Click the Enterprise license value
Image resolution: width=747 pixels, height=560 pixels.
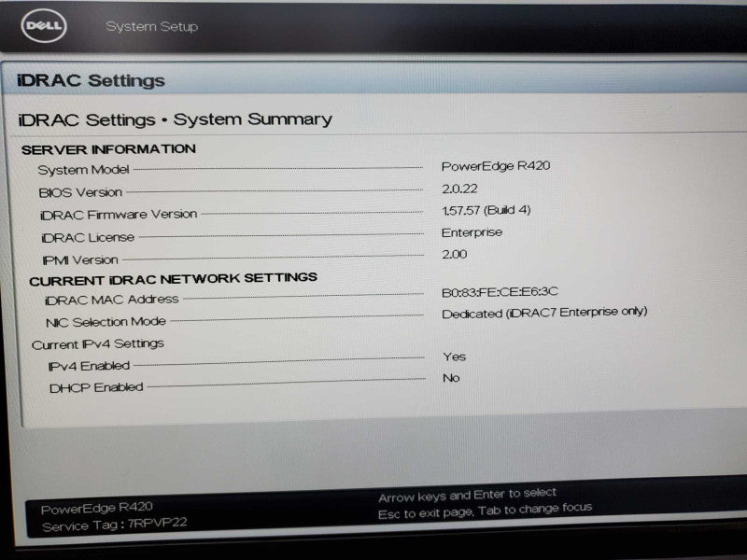(472, 232)
